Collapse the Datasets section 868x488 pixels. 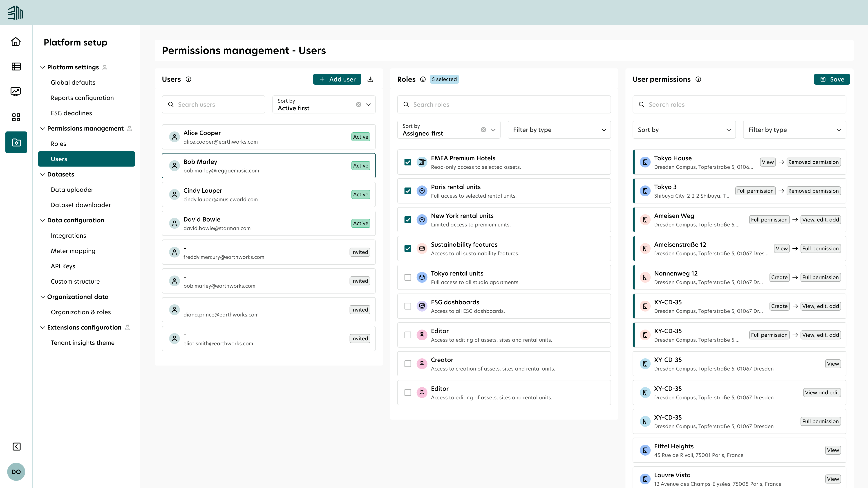pos(43,174)
